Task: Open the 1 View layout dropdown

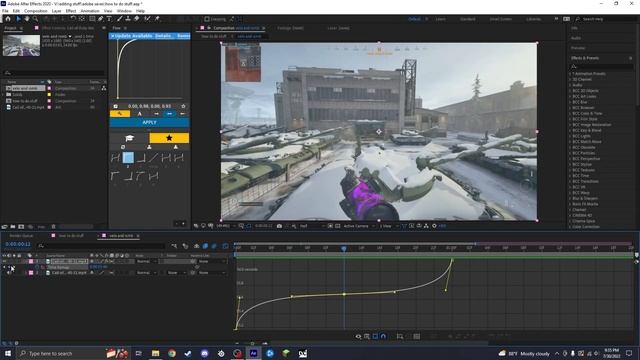Action: 389,226
